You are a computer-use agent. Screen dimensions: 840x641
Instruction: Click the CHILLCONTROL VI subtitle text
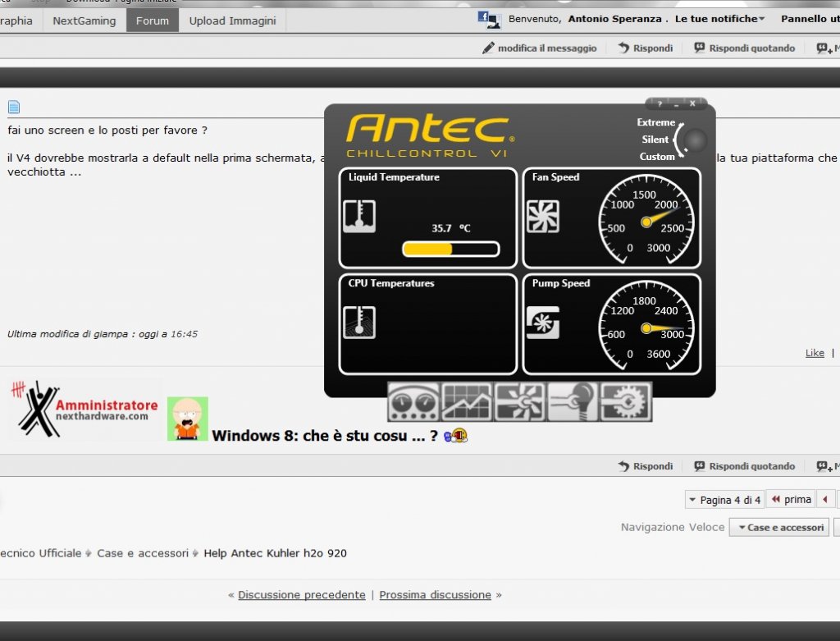[427, 153]
